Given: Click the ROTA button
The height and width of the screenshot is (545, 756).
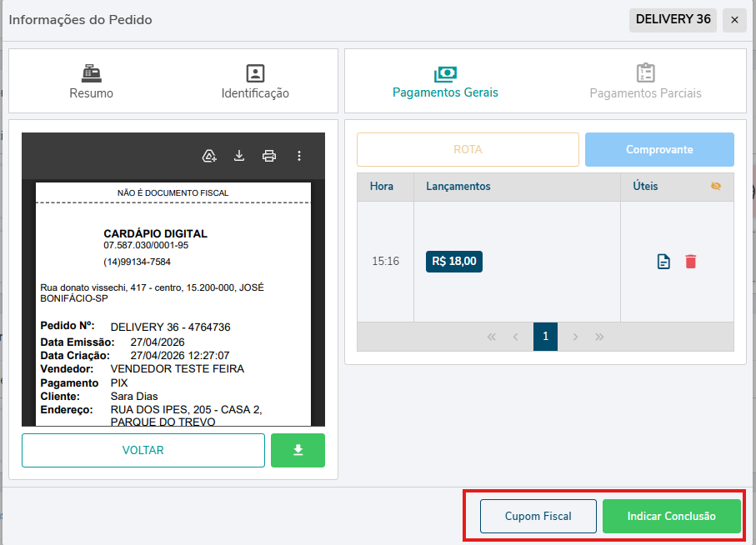Looking at the screenshot, I should 468,150.
